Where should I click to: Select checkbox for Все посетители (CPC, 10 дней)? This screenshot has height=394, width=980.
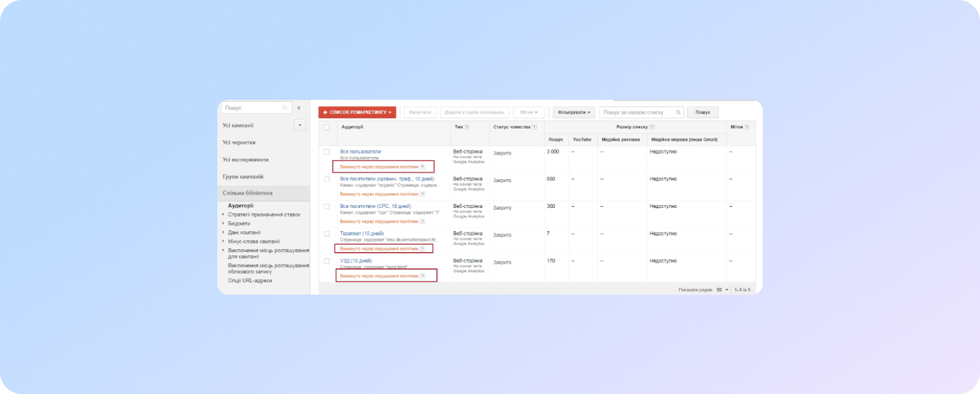327,206
